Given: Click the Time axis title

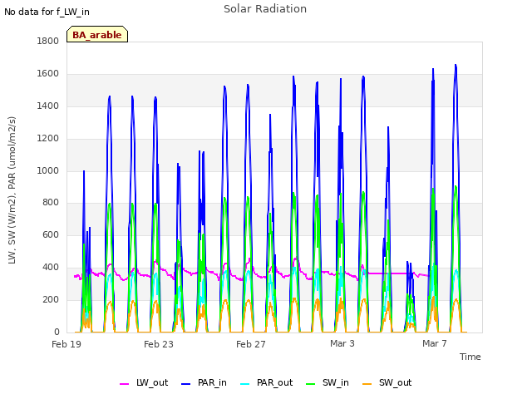Looking at the screenshot, I should point(470,357).
